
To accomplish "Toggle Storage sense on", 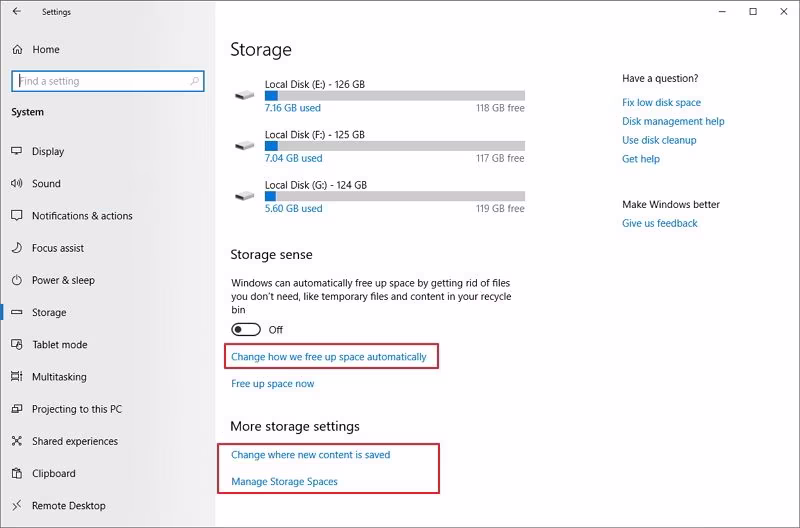I will point(246,329).
